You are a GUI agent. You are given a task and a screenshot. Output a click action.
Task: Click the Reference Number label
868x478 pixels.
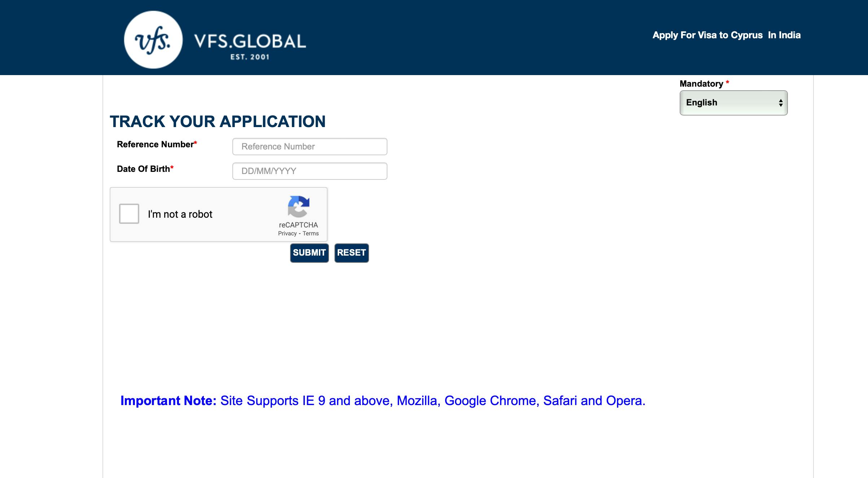157,144
